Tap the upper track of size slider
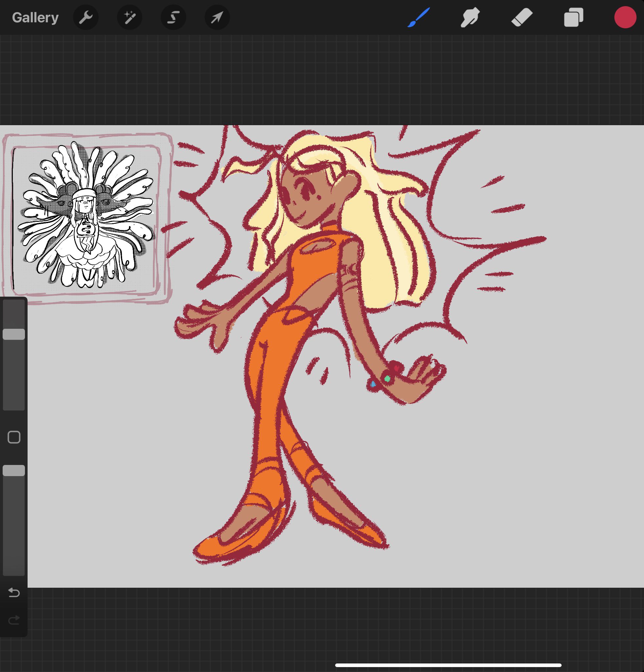 click(x=14, y=314)
